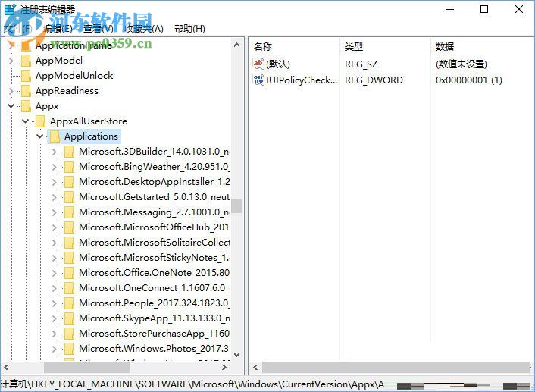
Task: Click the Microsoft.BingWeather folder icon
Action: pyautogui.click(x=69, y=167)
